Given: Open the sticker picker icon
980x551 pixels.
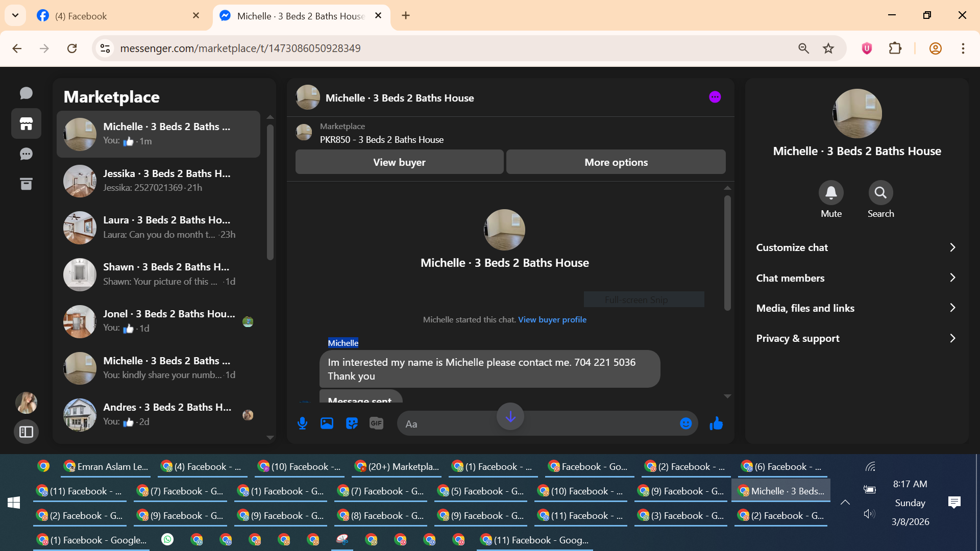Looking at the screenshot, I should pos(352,423).
